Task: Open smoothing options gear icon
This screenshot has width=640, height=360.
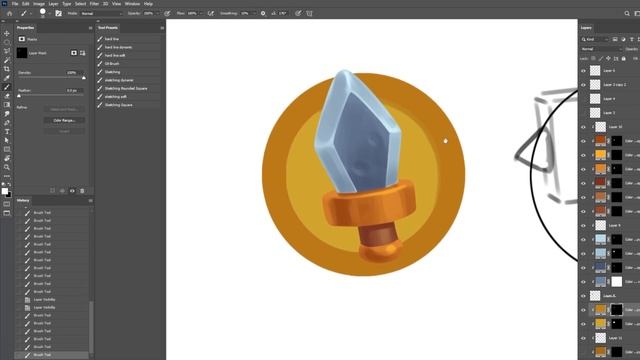Action: pos(263,13)
